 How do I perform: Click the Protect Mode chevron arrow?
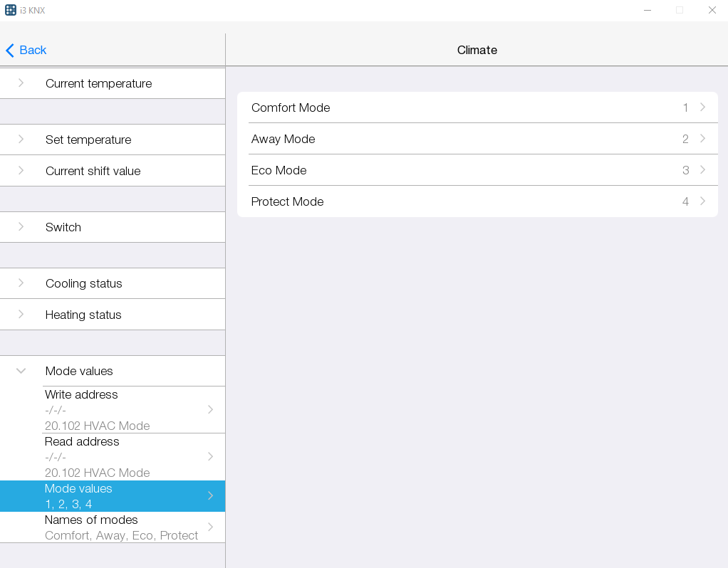click(702, 201)
